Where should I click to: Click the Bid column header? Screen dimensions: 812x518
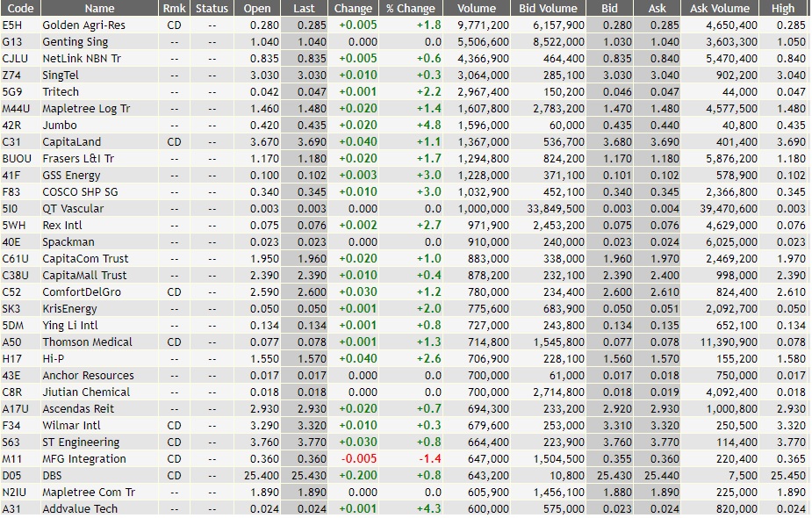(609, 8)
